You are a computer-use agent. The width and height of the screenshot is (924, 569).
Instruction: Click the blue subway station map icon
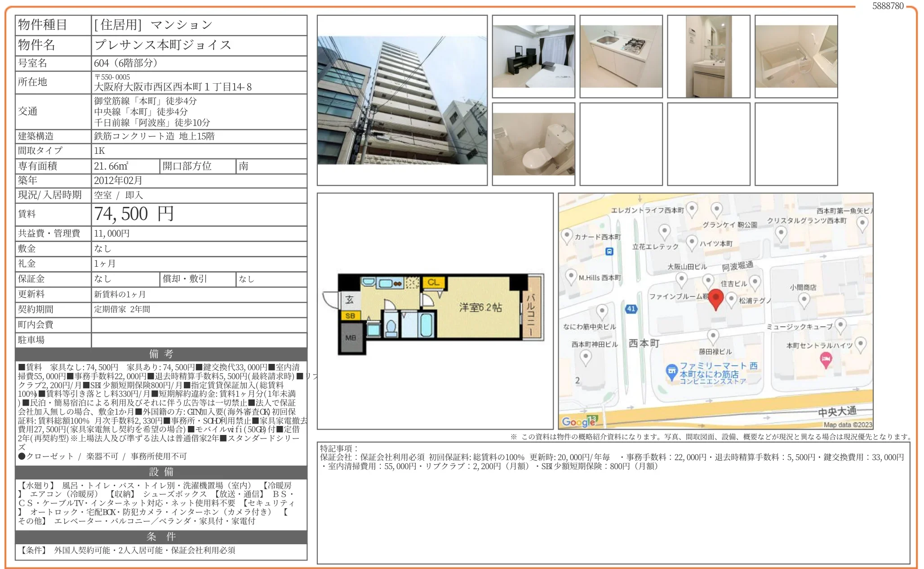[609, 251]
